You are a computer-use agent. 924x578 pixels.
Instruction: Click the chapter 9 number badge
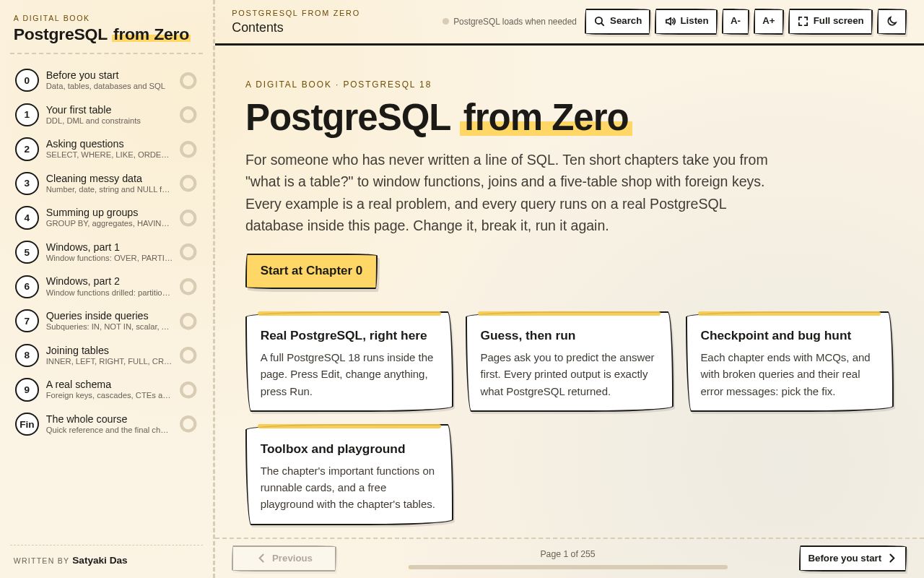(27, 389)
